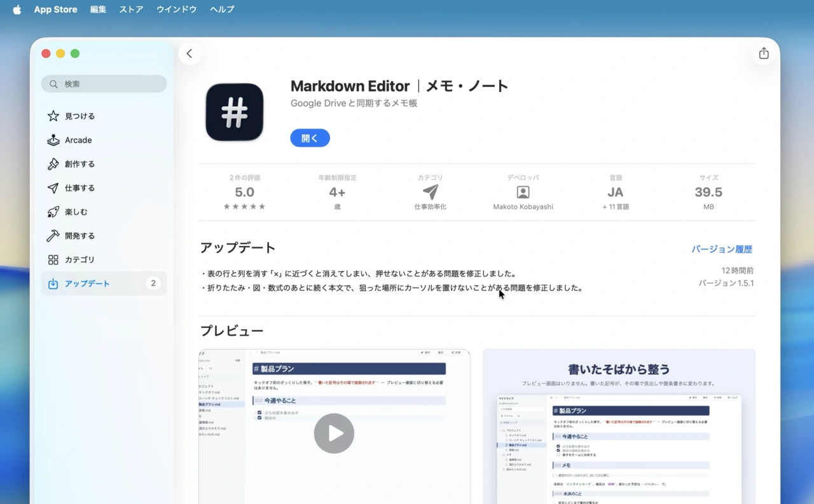Click the 5.0 rating value
814x504 pixels.
tap(245, 192)
